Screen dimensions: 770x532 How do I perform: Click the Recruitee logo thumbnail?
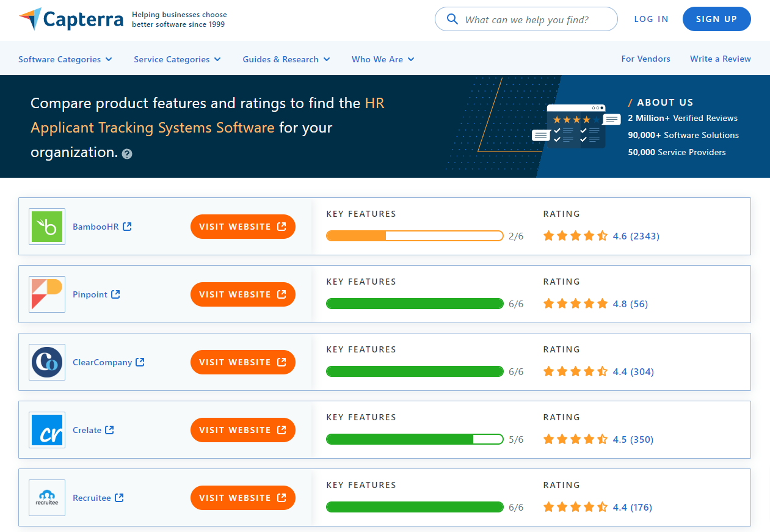point(47,498)
